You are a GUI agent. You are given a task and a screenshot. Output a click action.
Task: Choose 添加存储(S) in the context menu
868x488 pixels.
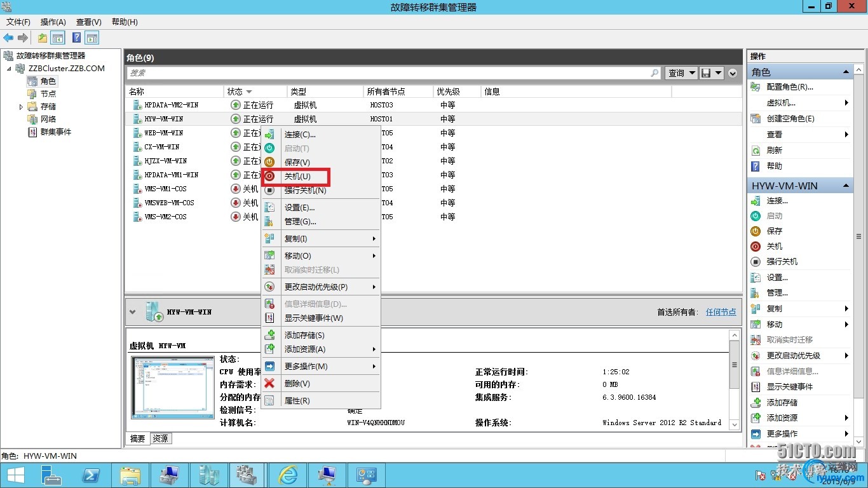321,335
